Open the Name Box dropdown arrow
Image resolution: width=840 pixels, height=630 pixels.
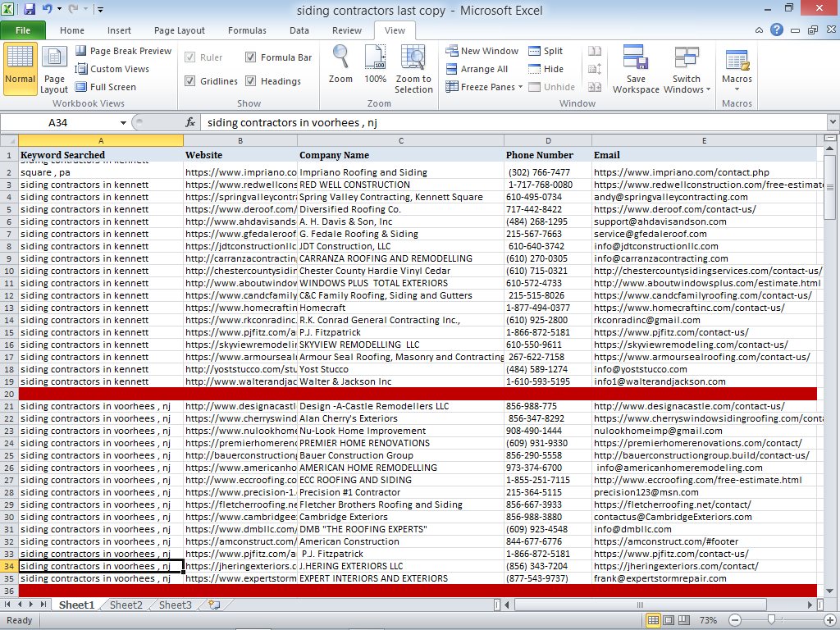123,123
